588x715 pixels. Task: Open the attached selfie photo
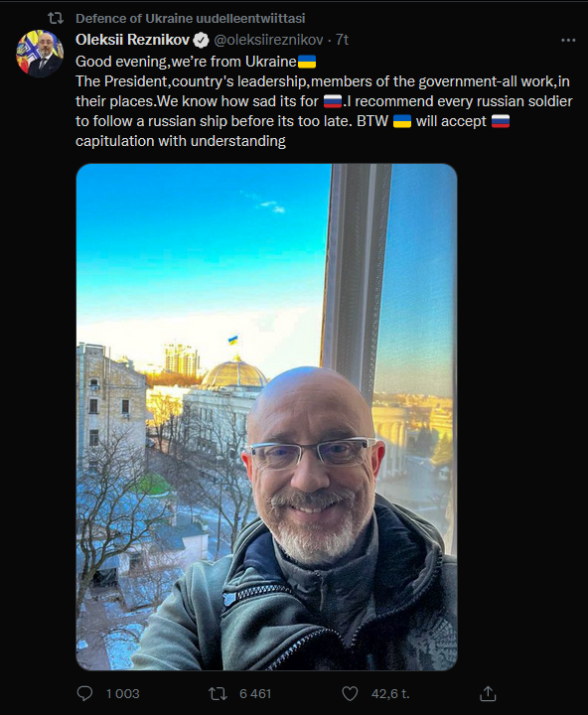tap(266, 417)
